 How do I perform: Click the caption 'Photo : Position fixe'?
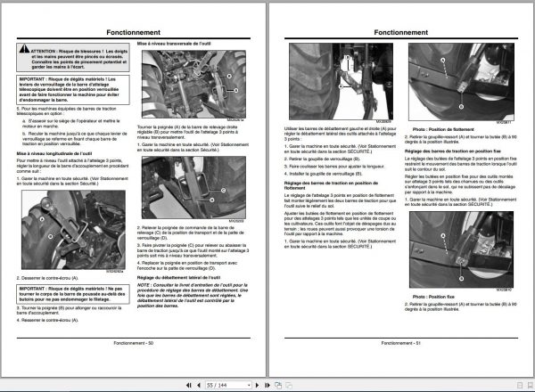[433, 297]
